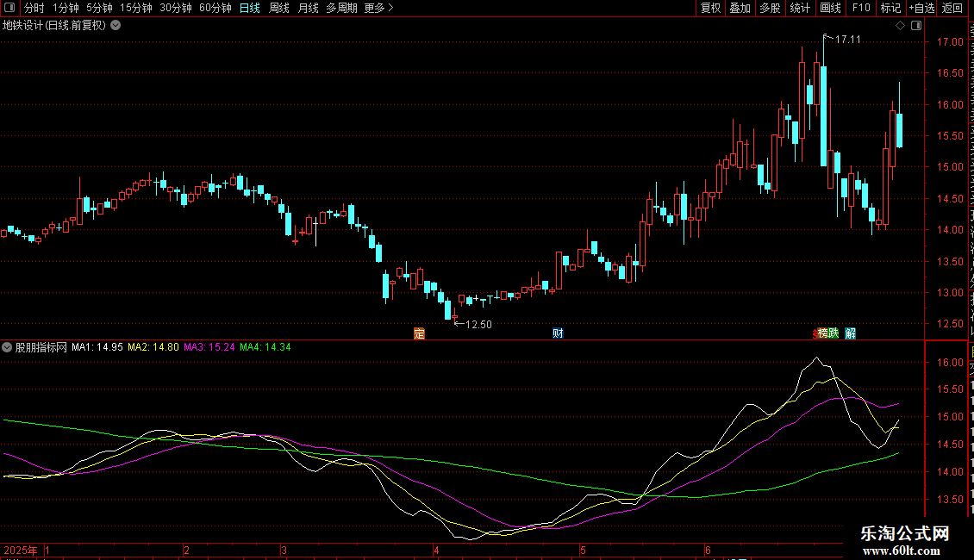Switch to 月线 monthly chart
Image resolution: width=974 pixels, height=560 pixels.
coord(308,8)
